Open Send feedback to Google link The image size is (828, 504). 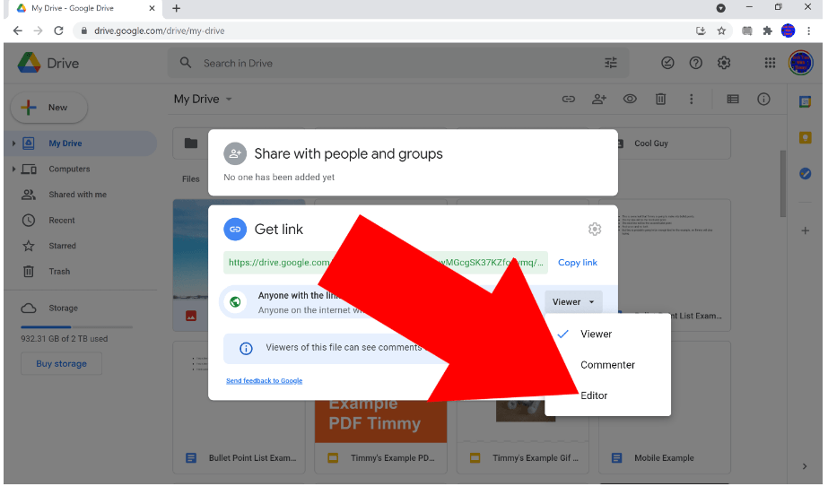(264, 380)
